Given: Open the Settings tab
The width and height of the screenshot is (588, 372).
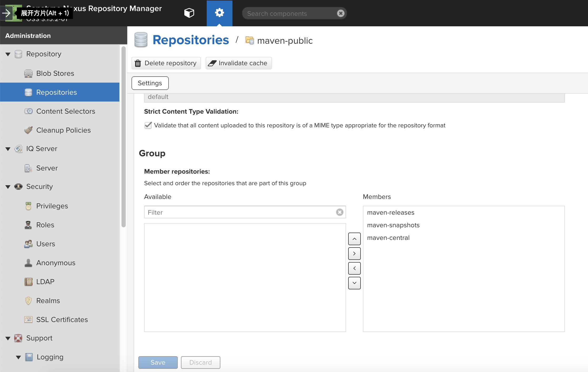Looking at the screenshot, I should coord(150,83).
